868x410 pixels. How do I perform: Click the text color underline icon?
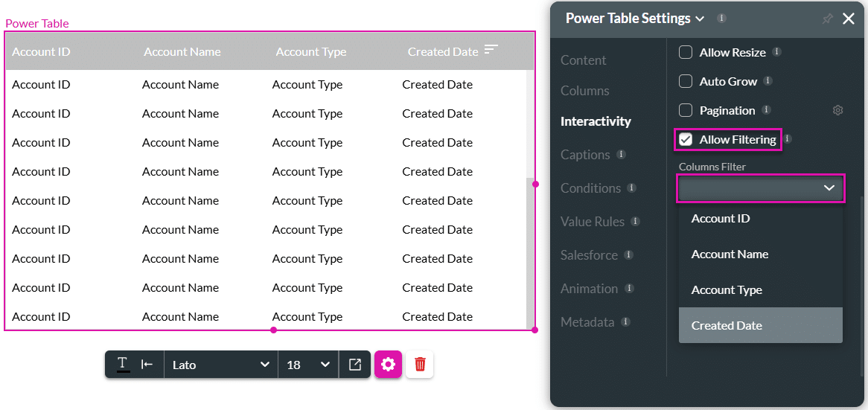pyautogui.click(x=123, y=365)
